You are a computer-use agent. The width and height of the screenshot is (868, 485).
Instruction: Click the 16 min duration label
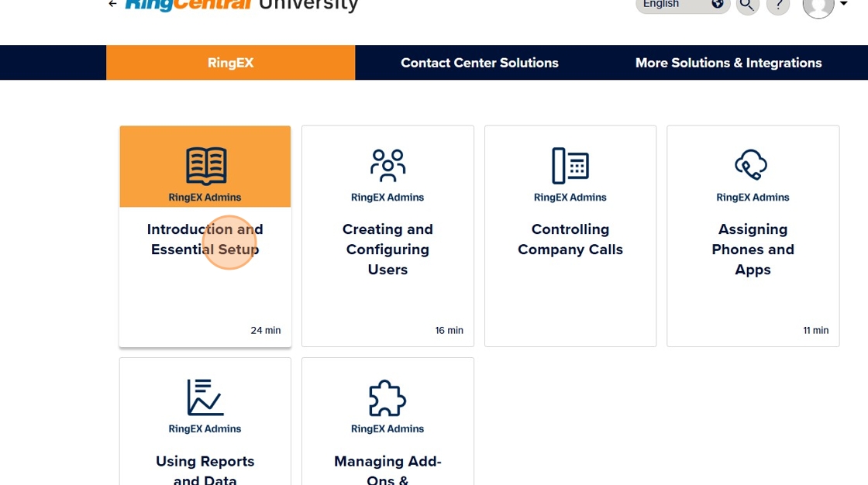click(x=449, y=331)
